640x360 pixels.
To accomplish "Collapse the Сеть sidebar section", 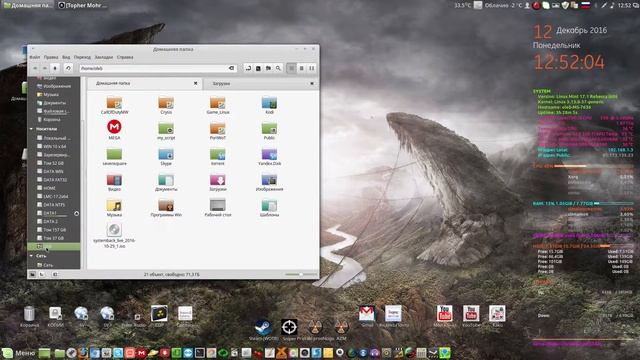I will (31, 256).
